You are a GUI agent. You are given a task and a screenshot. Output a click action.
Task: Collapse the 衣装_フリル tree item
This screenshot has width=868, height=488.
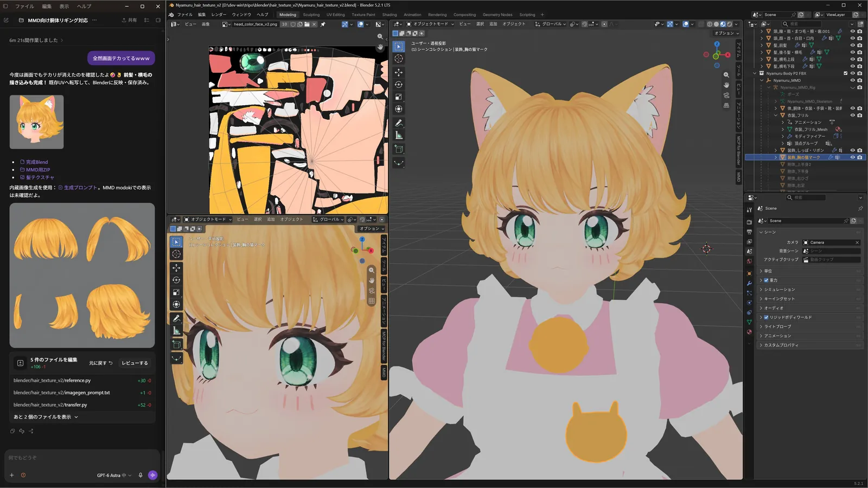click(x=776, y=115)
